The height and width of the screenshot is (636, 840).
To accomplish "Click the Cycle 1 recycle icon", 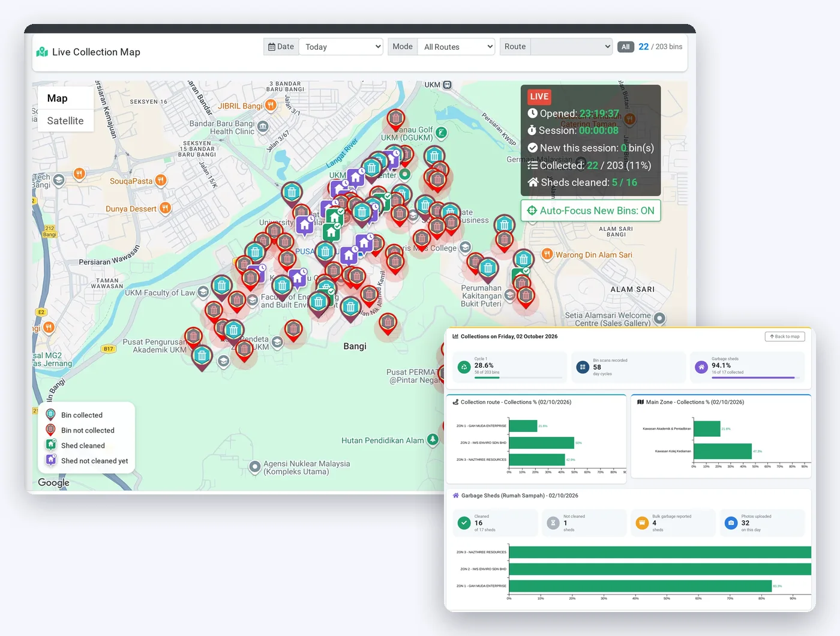I will click(464, 367).
